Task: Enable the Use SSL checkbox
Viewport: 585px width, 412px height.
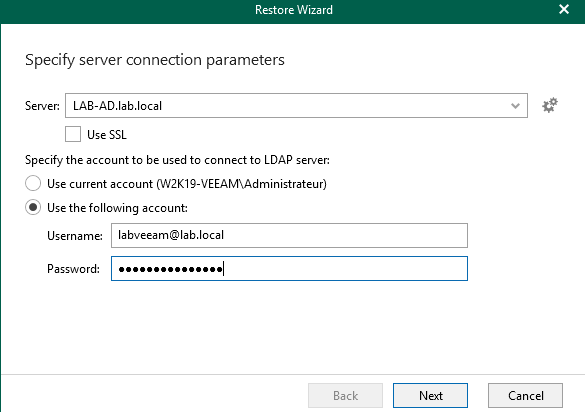Action: 73,134
